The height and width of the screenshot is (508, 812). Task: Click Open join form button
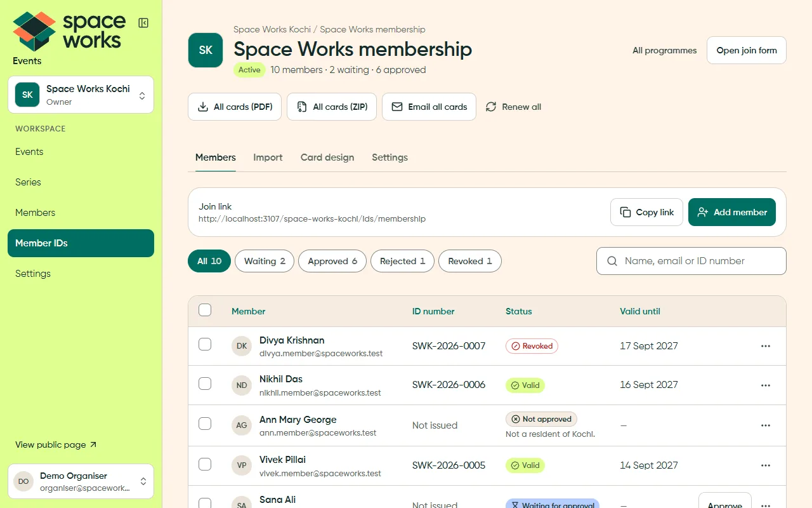(x=747, y=50)
